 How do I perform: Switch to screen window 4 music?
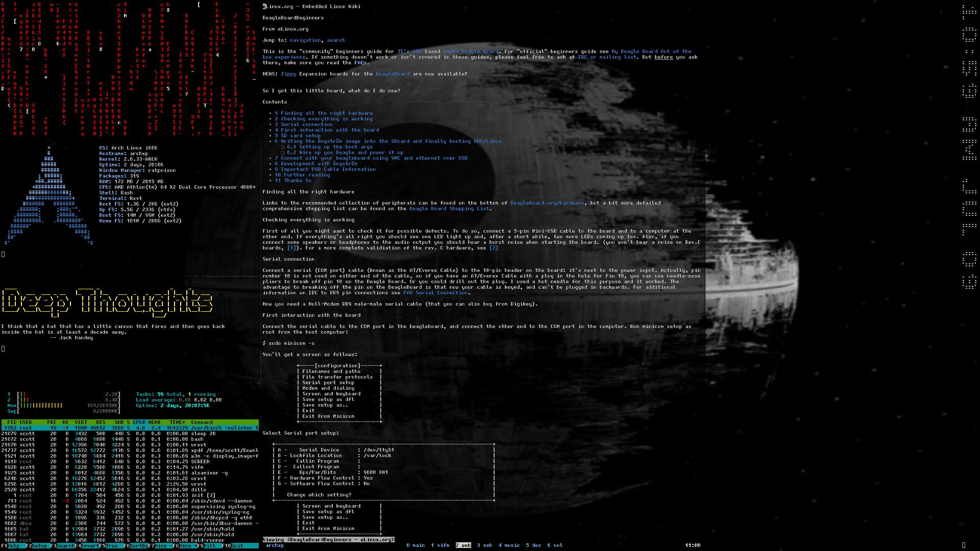point(509,545)
